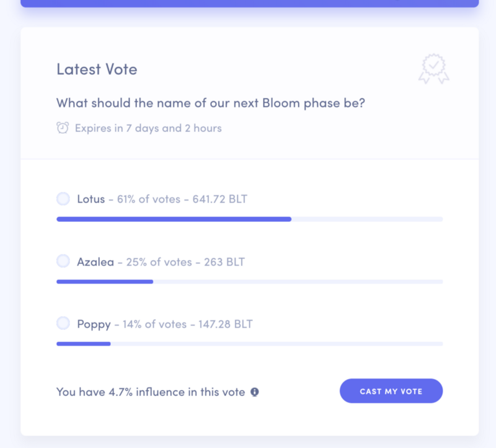The image size is (496, 448).
Task: Click the Bloom phase question text
Action: click(211, 103)
